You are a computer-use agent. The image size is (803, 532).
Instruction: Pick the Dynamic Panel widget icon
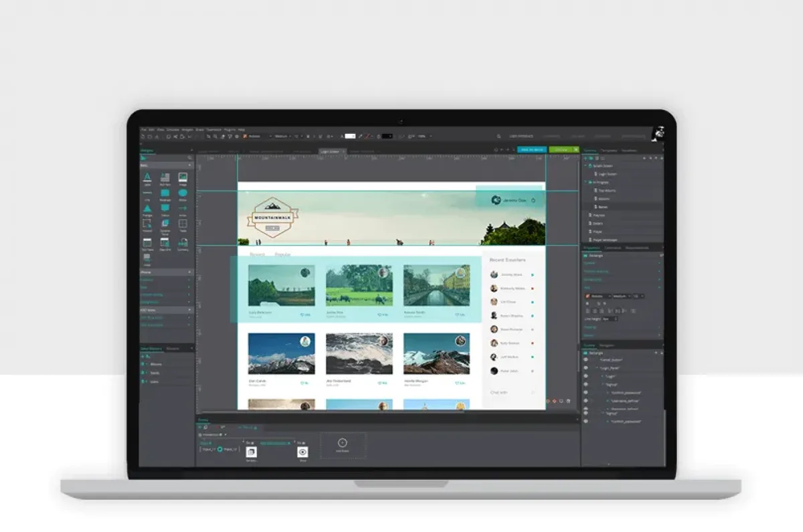(165, 224)
